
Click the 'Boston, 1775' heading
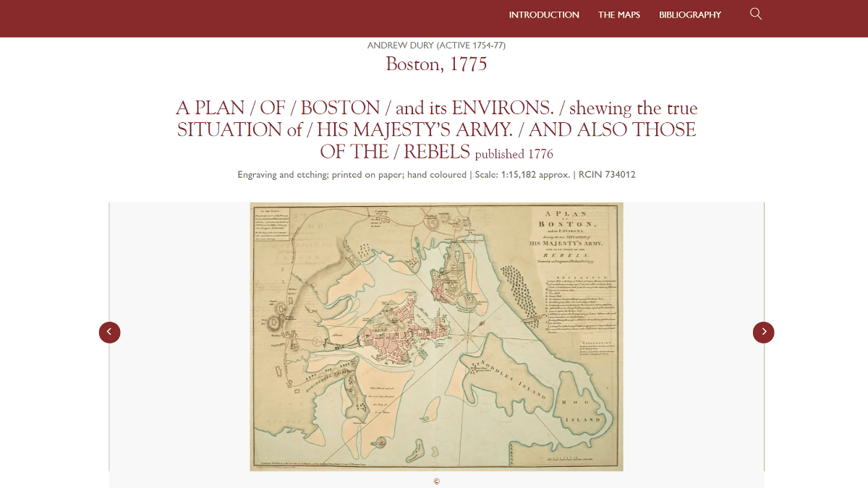[436, 64]
